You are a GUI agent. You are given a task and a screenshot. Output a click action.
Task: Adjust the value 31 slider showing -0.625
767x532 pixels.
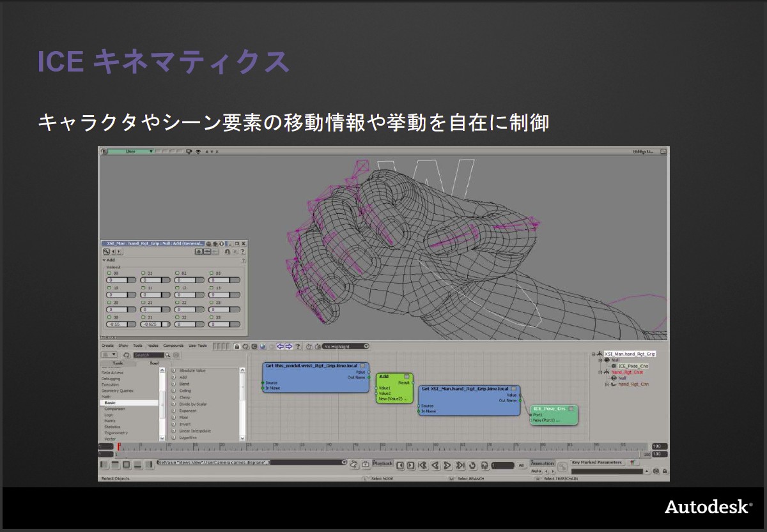tap(155, 324)
